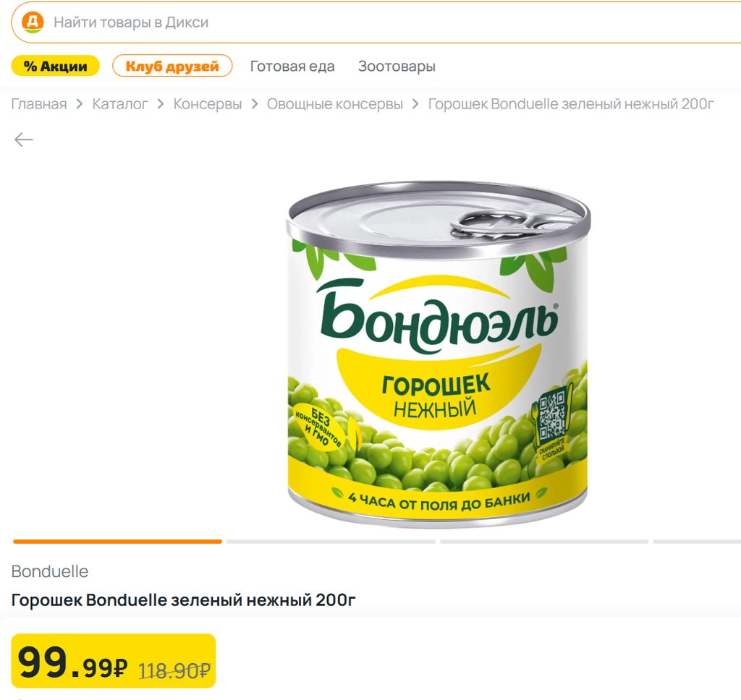741x700 pixels.
Task: Switch to the third gallery indicator bar
Action: click(544, 541)
